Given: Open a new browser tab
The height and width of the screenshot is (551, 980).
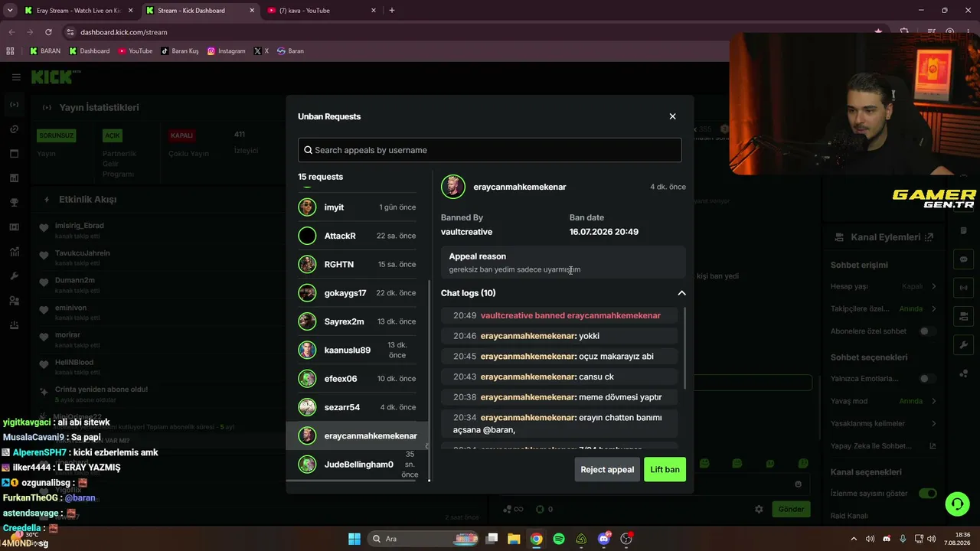Looking at the screenshot, I should pos(392,11).
